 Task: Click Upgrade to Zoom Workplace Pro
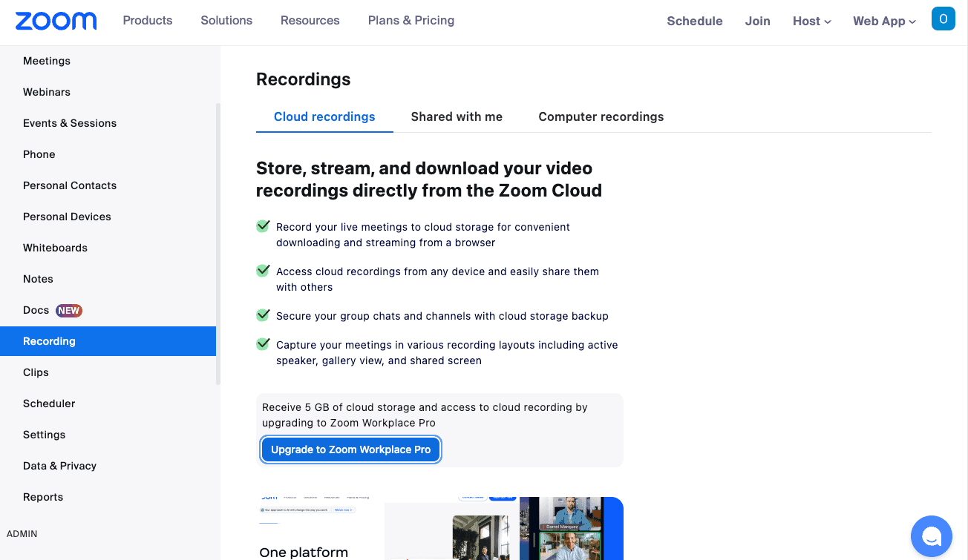pos(350,449)
